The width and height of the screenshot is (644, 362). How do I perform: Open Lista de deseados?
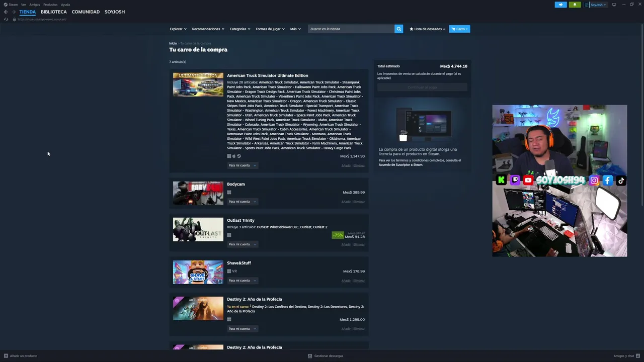click(x=427, y=29)
